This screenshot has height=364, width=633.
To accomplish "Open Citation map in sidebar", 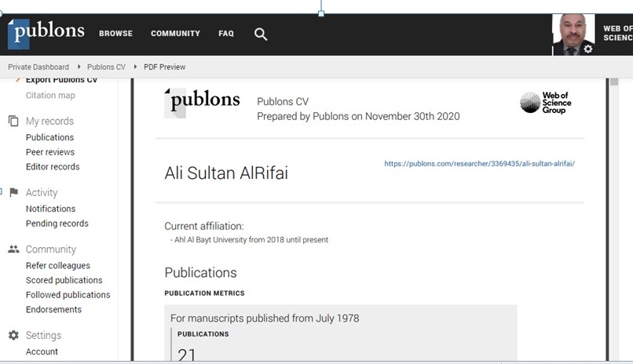I will (x=50, y=96).
